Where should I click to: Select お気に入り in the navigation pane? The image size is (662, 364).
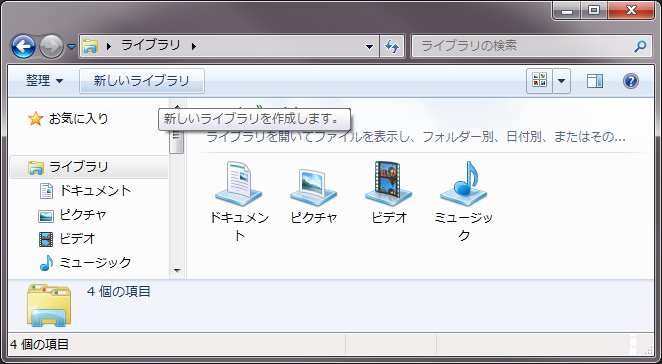[x=79, y=118]
